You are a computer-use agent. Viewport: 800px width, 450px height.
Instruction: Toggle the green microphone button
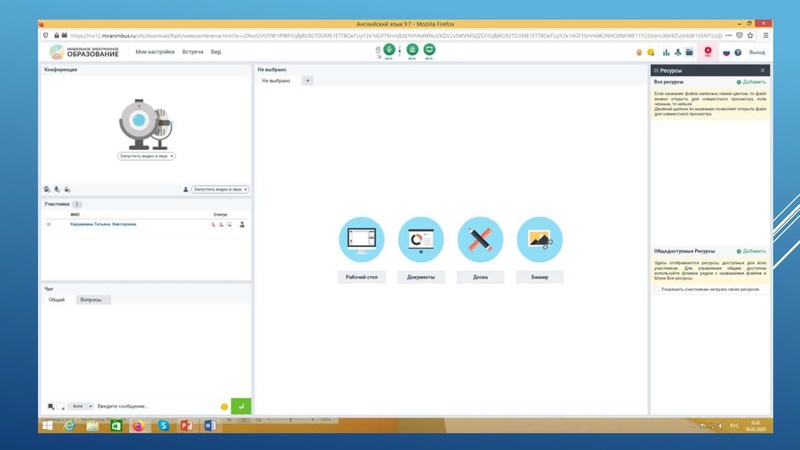coord(389,49)
